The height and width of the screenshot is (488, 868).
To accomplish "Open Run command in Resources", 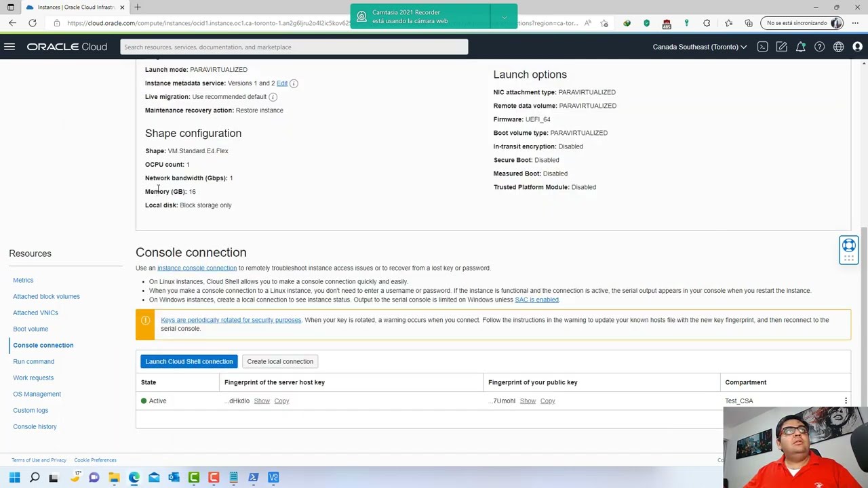I will tap(33, 361).
